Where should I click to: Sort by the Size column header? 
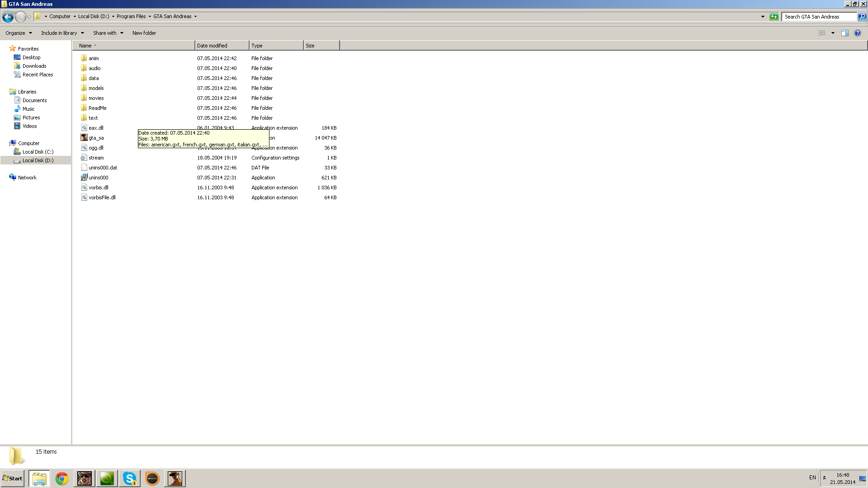pos(321,46)
